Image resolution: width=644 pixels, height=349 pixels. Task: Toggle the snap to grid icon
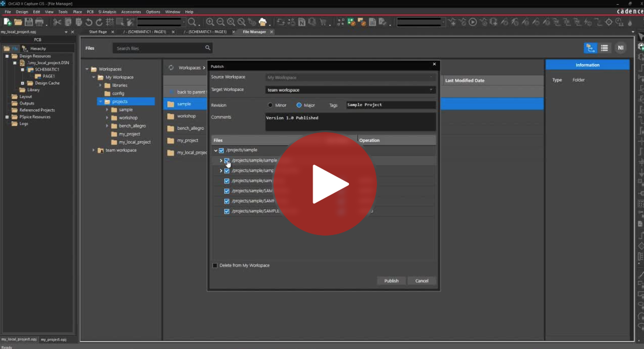[x=110, y=22]
